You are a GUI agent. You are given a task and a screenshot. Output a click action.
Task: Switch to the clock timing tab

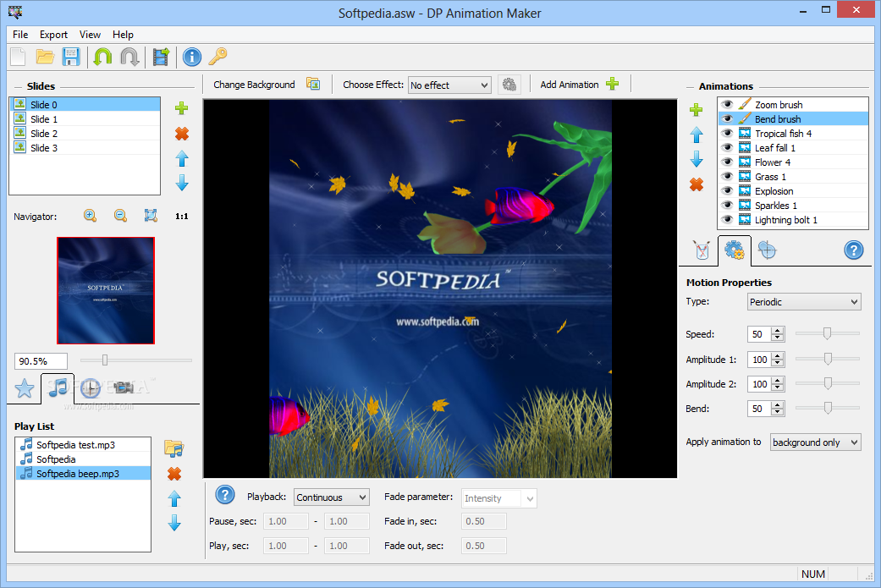click(90, 387)
